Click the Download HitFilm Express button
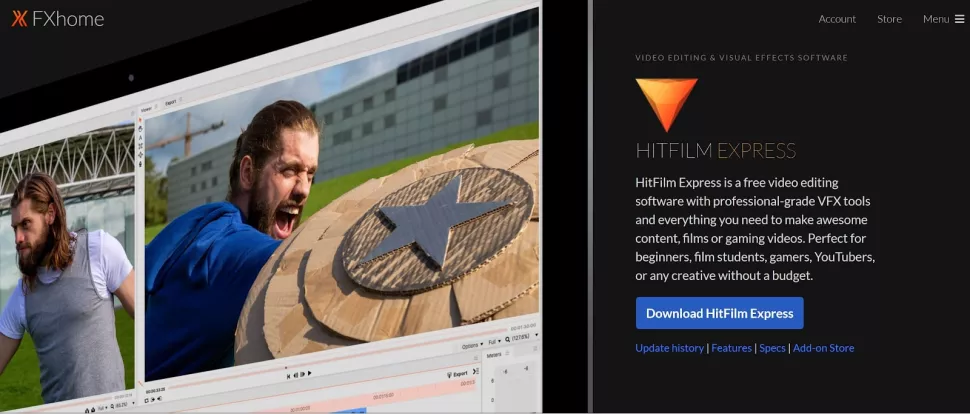 (719, 313)
